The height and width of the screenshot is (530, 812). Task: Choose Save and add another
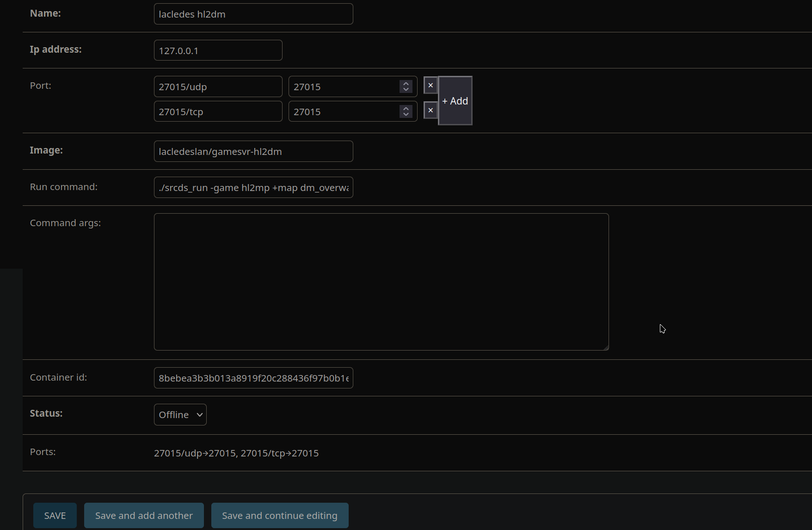point(144,515)
